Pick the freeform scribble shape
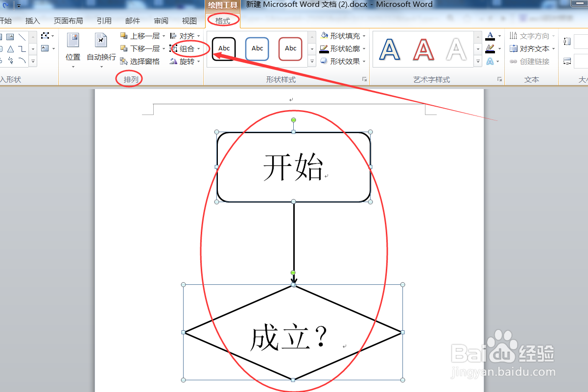 pos(10,61)
